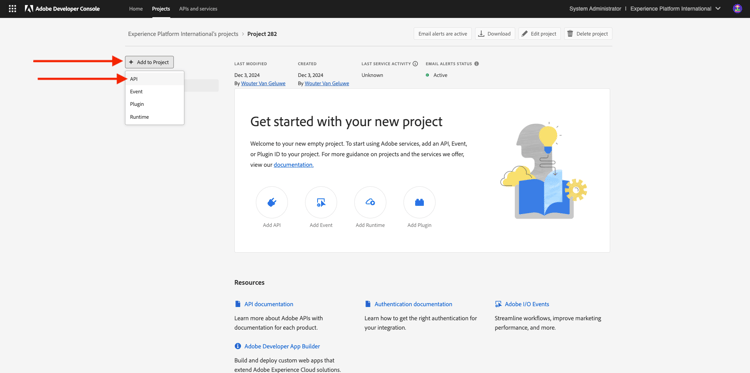Go to the Home tab
This screenshot has width=750, height=373.
tap(136, 9)
